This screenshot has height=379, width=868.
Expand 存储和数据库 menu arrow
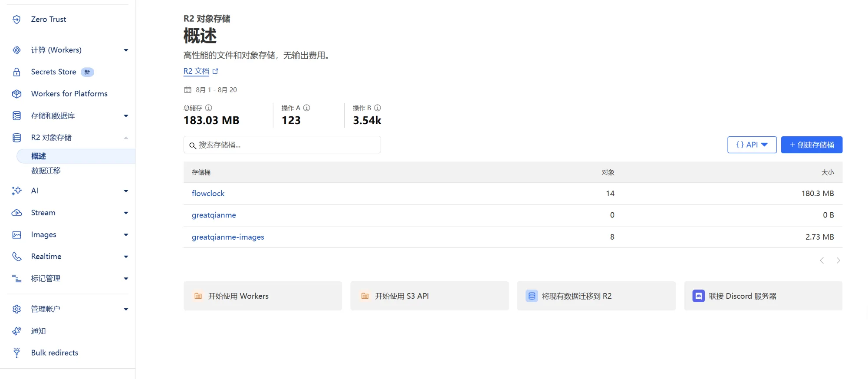126,116
